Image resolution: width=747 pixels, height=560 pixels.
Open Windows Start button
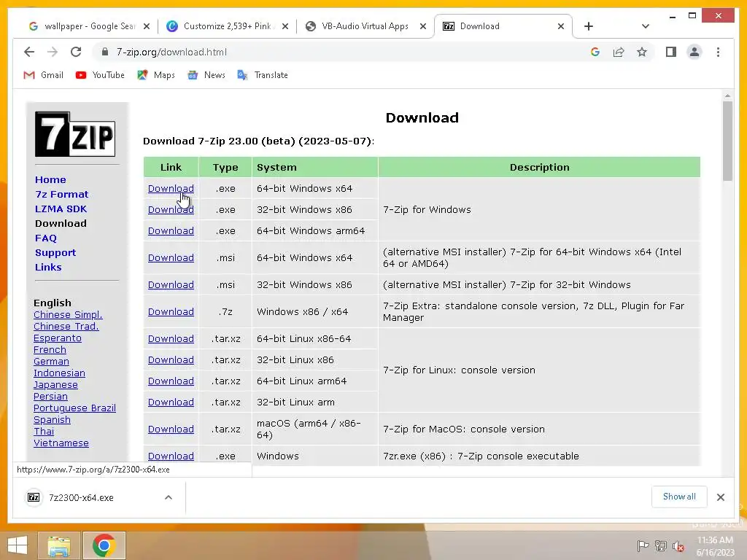[18, 545]
